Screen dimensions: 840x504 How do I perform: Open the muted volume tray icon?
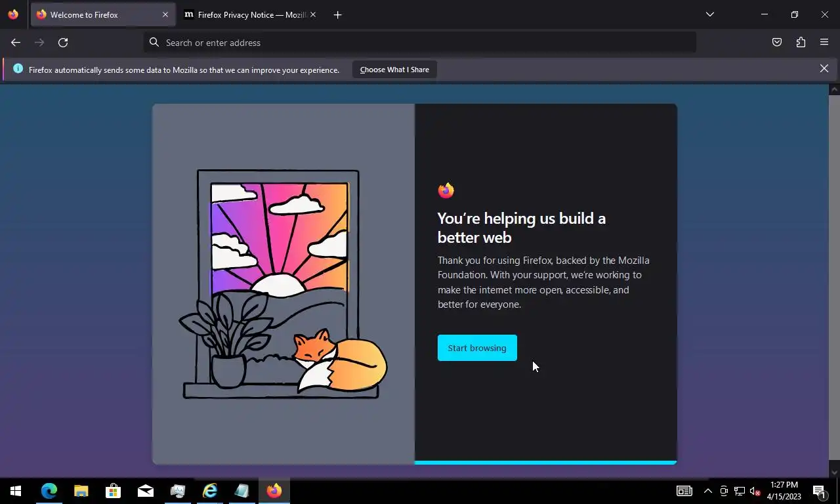click(755, 491)
